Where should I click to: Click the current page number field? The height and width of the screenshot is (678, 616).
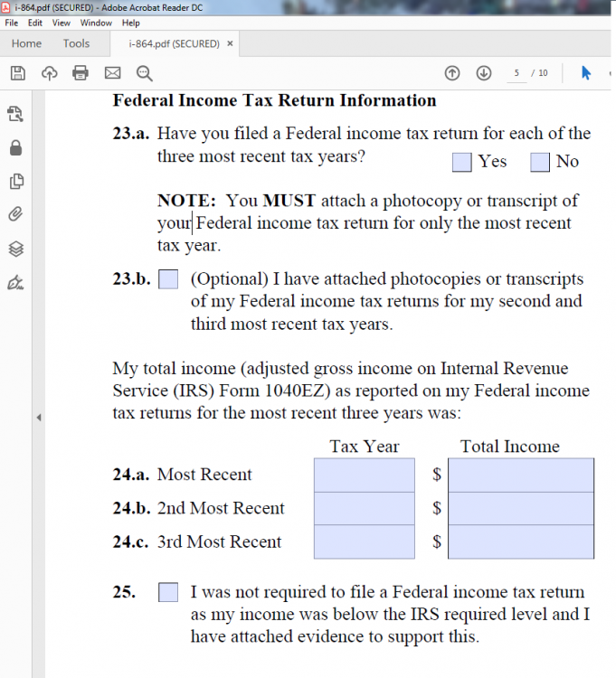516,73
